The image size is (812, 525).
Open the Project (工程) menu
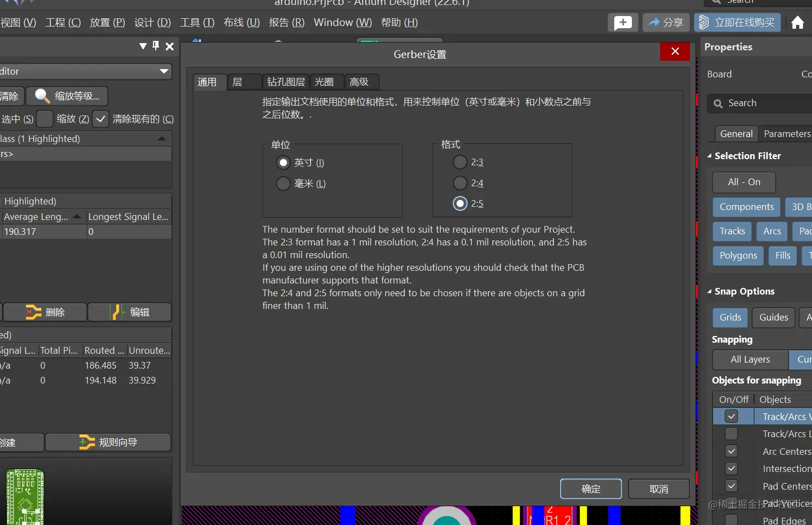[63, 23]
